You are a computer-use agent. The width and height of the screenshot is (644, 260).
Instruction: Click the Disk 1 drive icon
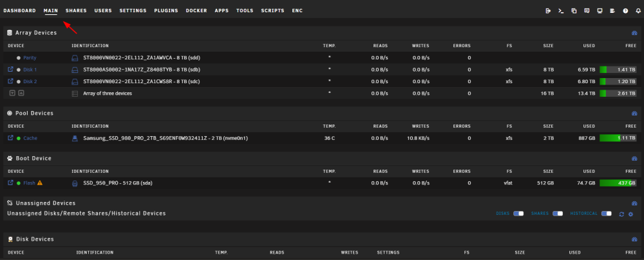pyautogui.click(x=75, y=70)
